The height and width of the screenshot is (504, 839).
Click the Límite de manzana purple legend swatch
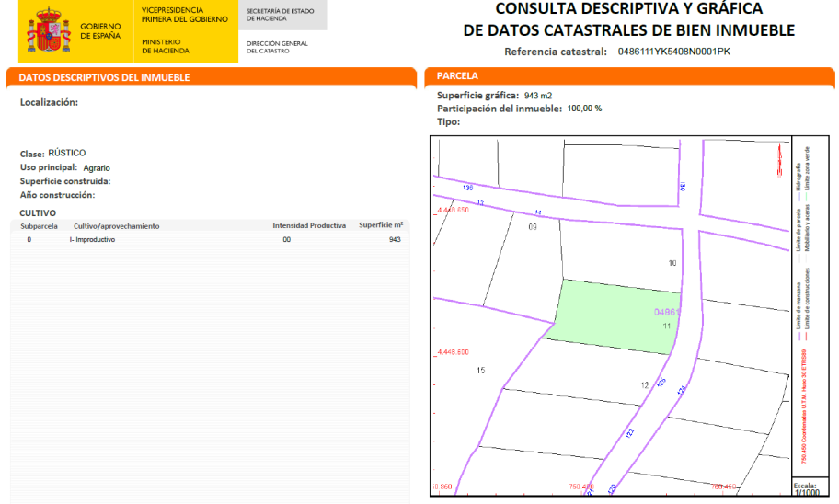tap(799, 337)
